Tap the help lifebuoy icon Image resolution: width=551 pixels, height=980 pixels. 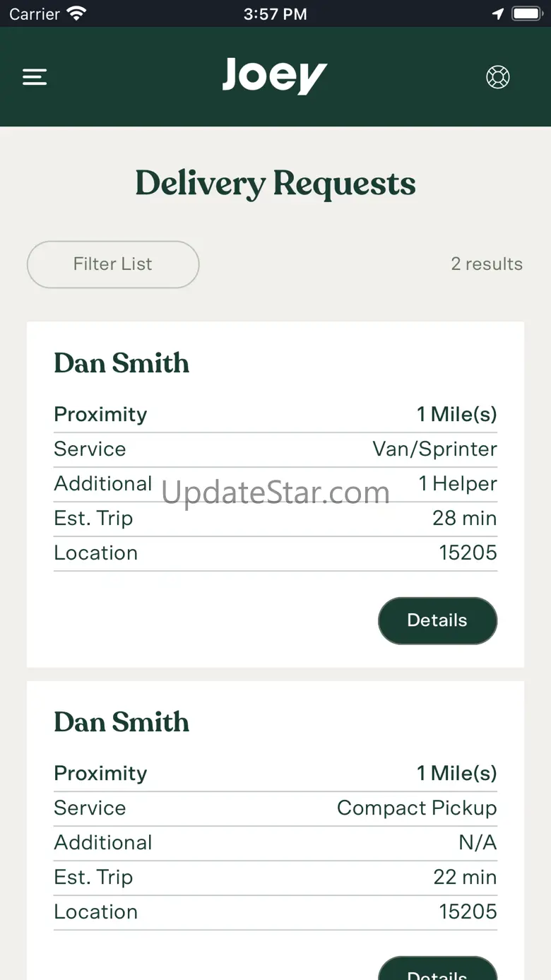tap(498, 77)
